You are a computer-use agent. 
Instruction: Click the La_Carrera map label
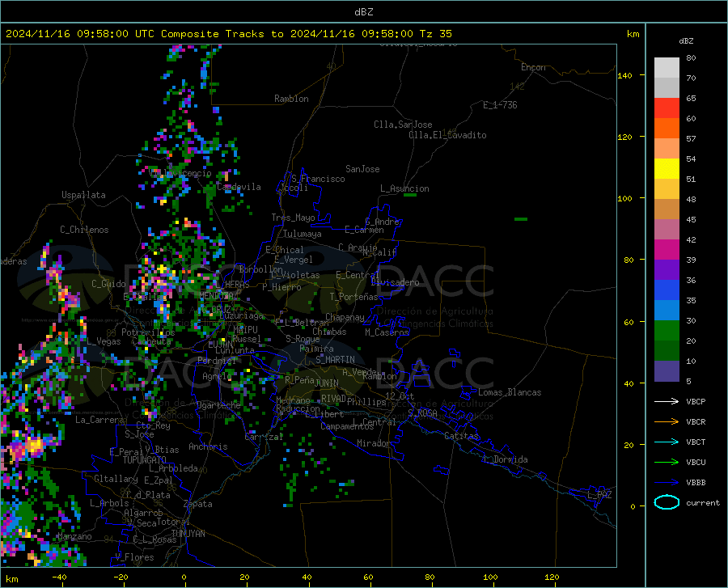[x=99, y=420]
